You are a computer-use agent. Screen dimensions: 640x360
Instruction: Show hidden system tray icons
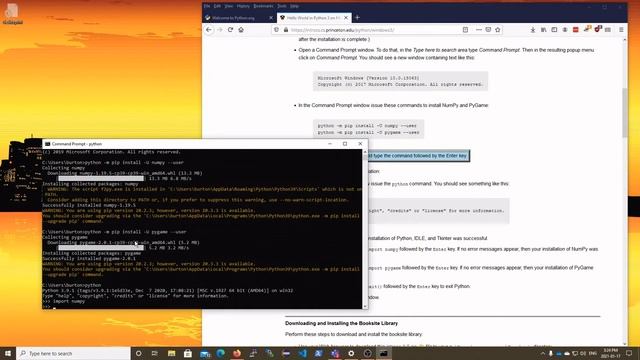(542, 353)
